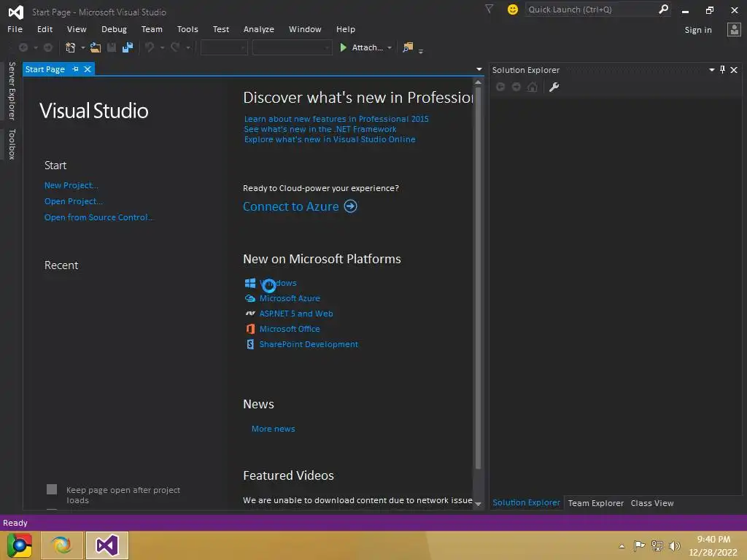Click Open from Source Control... link

(x=98, y=217)
